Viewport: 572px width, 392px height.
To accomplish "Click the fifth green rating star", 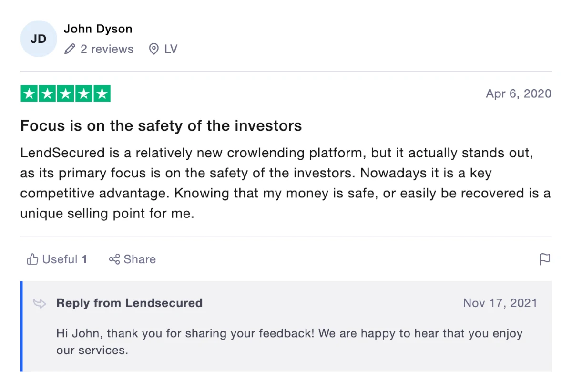I will [102, 93].
